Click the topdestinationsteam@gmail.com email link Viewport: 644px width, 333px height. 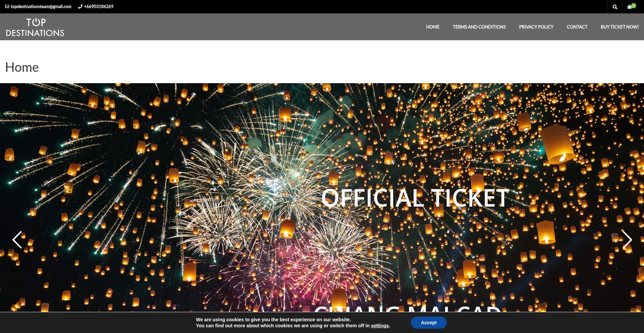click(x=41, y=7)
